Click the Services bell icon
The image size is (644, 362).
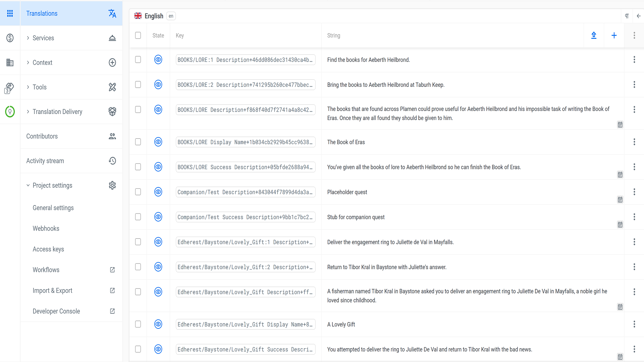112,38
